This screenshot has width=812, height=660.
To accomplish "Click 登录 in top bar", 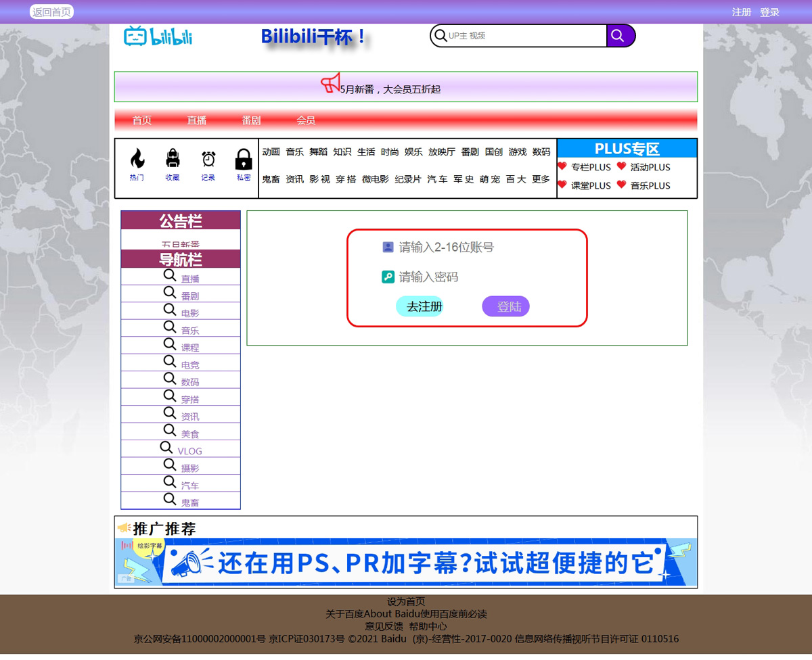I will [x=769, y=12].
